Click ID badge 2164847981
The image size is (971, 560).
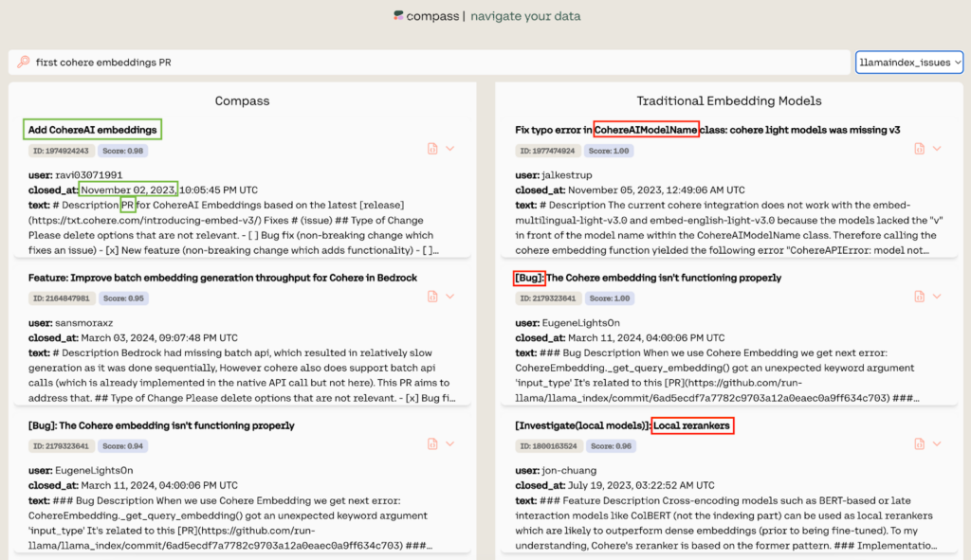pyautogui.click(x=62, y=298)
